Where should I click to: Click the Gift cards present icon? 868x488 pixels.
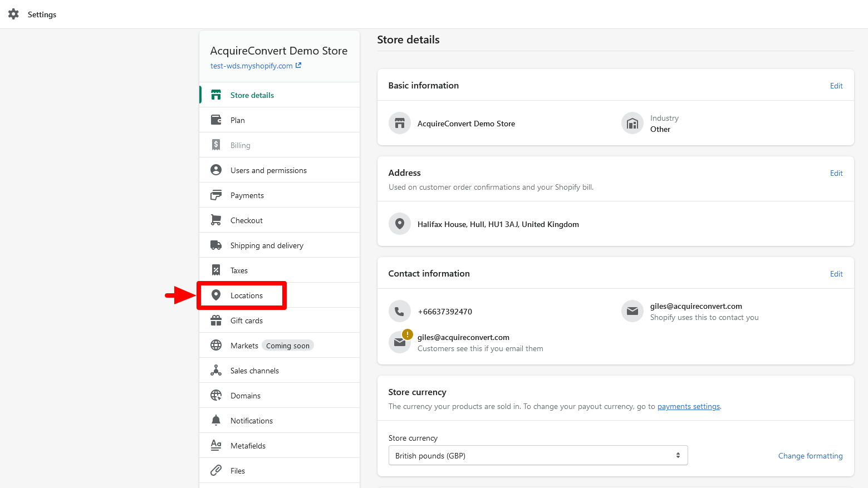tap(216, 321)
